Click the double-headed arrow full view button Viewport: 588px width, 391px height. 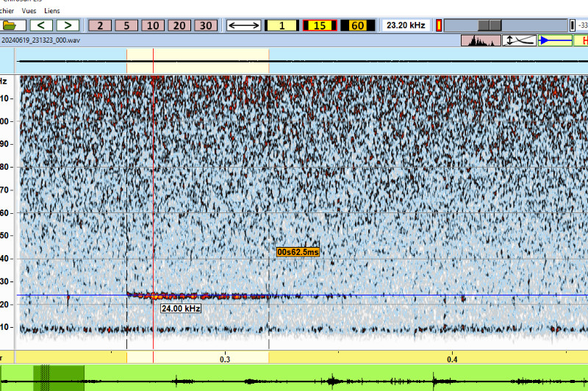pos(243,25)
